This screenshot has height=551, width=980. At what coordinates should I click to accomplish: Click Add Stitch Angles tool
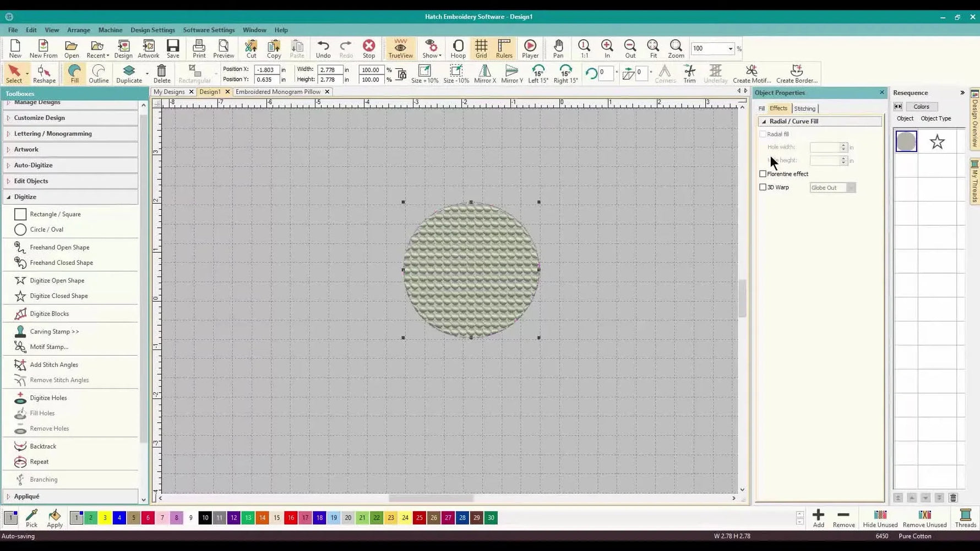click(53, 365)
